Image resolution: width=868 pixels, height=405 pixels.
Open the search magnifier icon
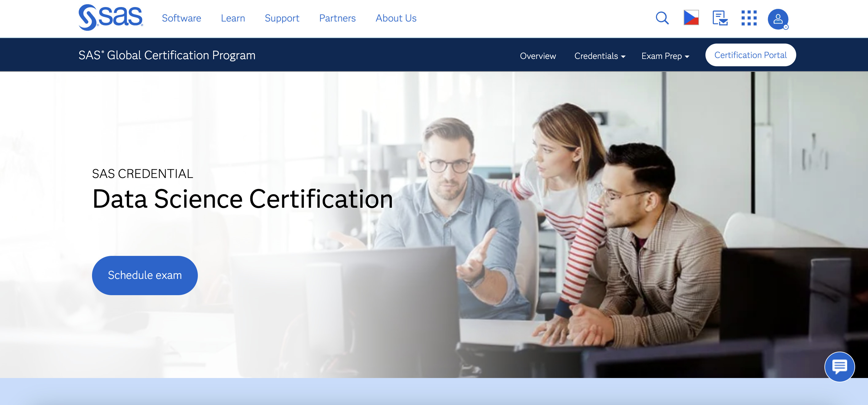tap(662, 18)
